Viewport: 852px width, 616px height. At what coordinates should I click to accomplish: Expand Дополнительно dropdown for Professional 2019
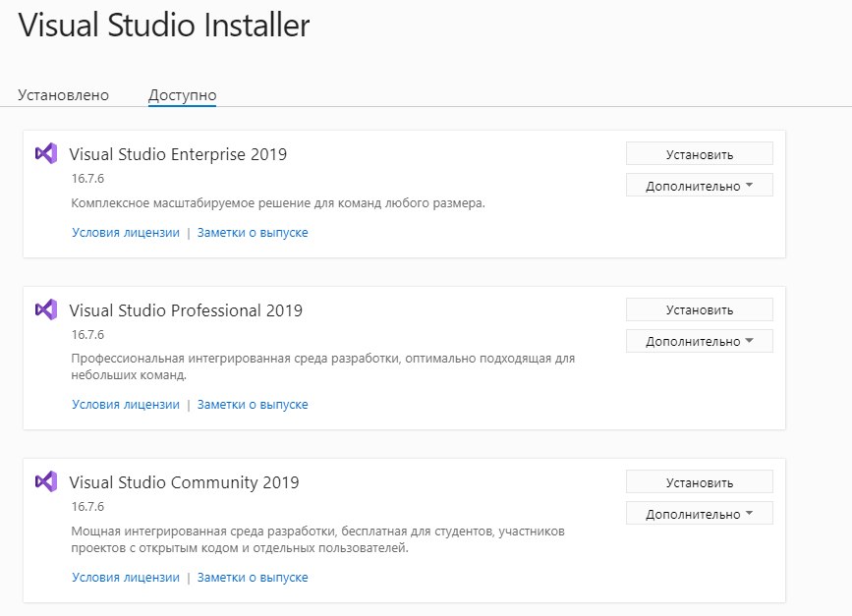pos(700,341)
